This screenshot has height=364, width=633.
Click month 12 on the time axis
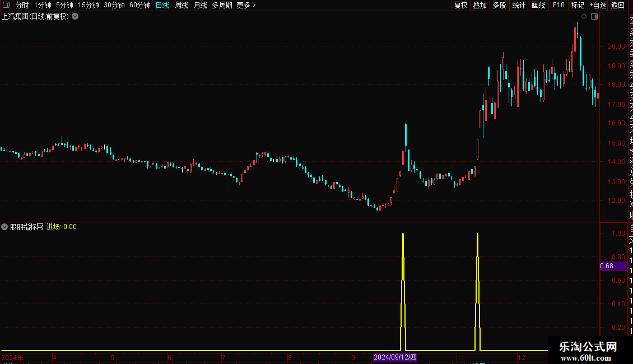pyautogui.click(x=521, y=357)
